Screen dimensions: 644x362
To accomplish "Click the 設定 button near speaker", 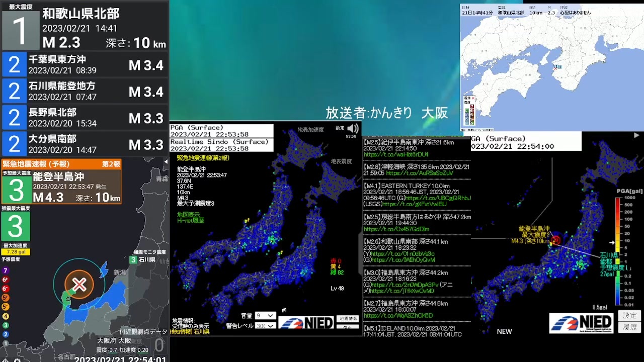I will coord(340,128).
